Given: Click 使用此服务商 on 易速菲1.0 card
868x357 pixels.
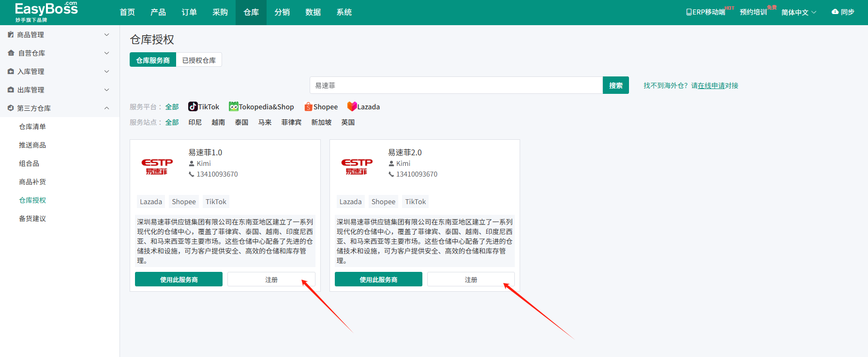Looking at the screenshot, I should [x=179, y=279].
